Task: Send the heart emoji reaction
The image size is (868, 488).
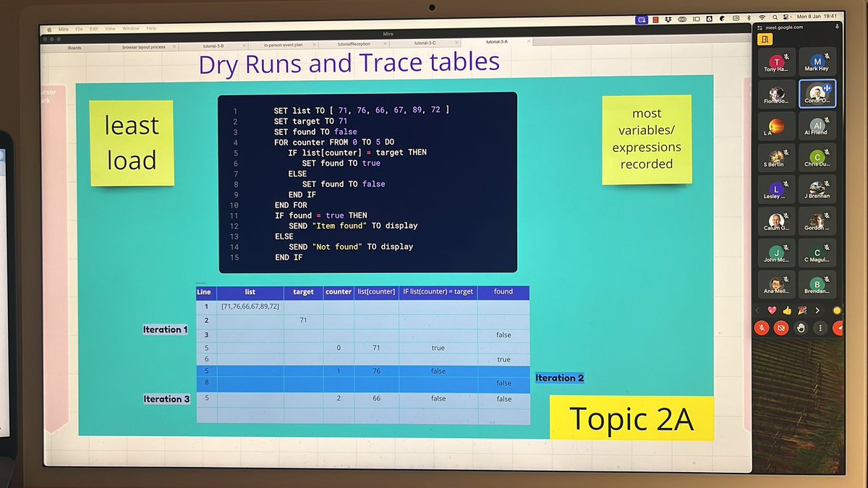Action: click(772, 309)
